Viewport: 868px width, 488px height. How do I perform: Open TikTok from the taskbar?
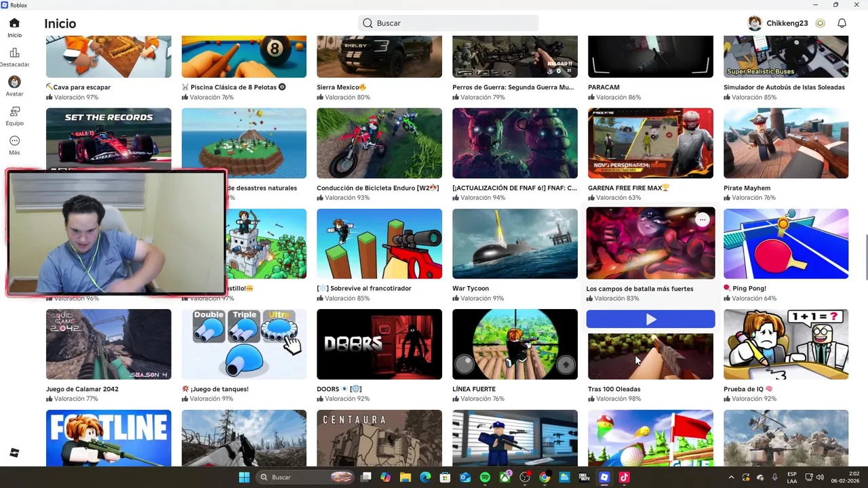tap(625, 477)
